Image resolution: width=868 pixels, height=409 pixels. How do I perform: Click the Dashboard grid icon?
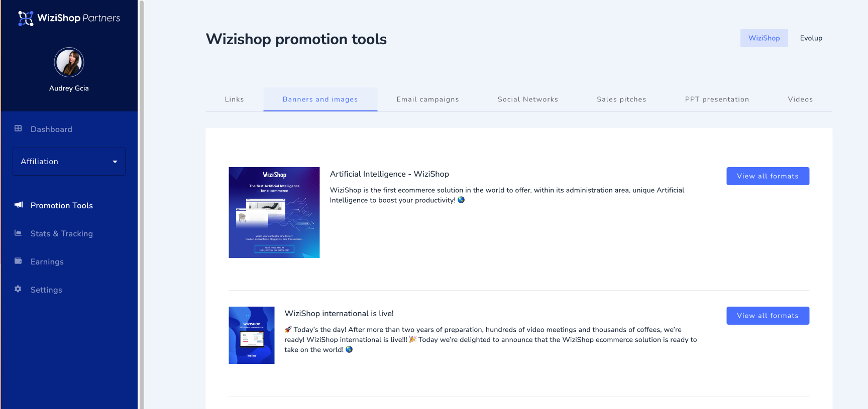[18, 128]
